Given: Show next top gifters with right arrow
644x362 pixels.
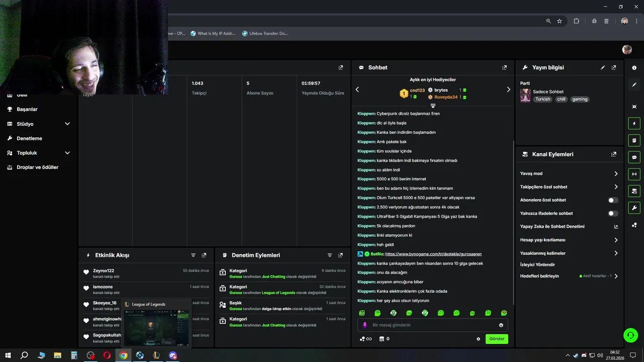Looking at the screenshot, I should pyautogui.click(x=508, y=89).
